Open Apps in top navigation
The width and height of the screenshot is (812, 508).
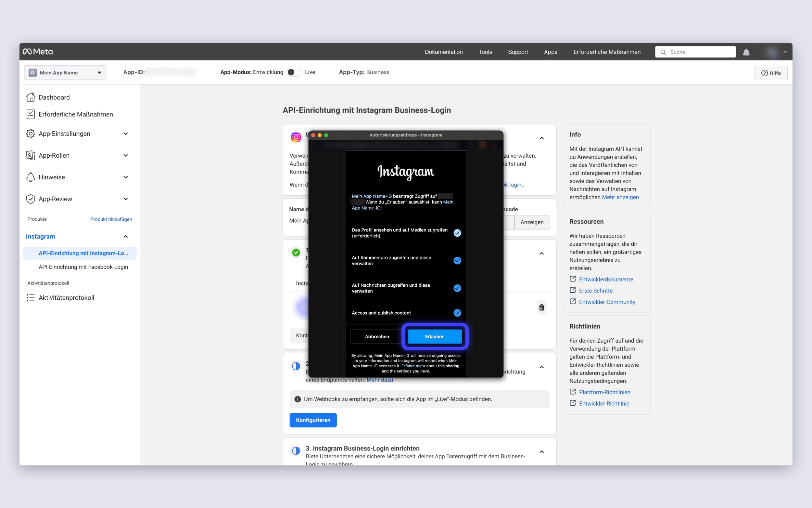[551, 52]
